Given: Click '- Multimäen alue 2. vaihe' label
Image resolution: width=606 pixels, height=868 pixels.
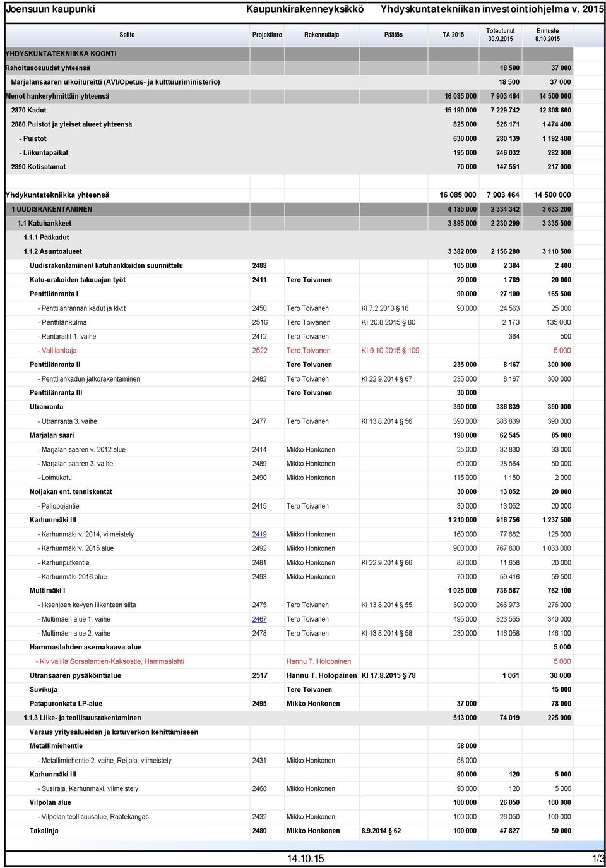Looking at the screenshot, I should [74, 633].
